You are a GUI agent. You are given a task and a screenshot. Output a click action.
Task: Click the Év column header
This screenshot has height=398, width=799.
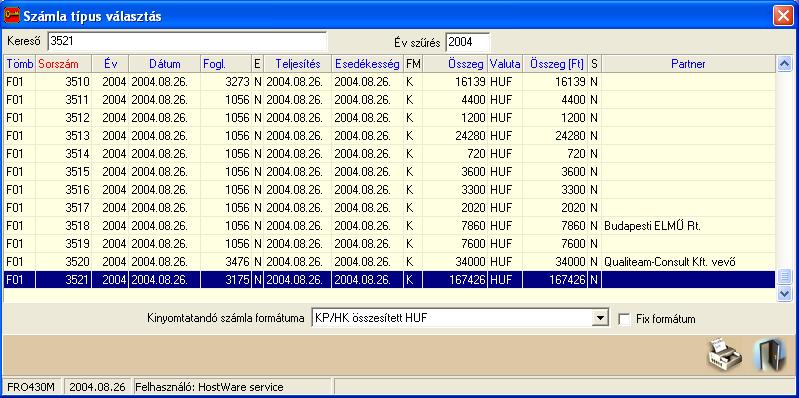click(x=110, y=64)
